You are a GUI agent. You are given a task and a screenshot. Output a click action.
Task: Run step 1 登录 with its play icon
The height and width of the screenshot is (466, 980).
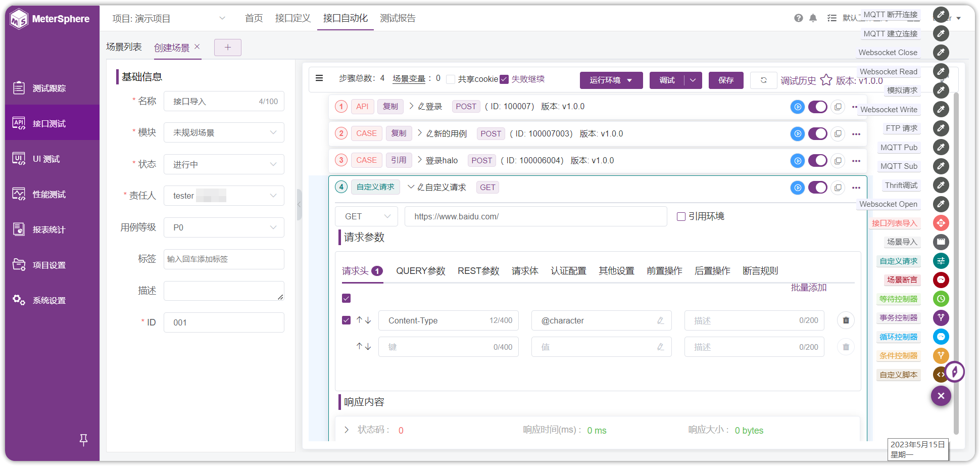[x=797, y=107]
